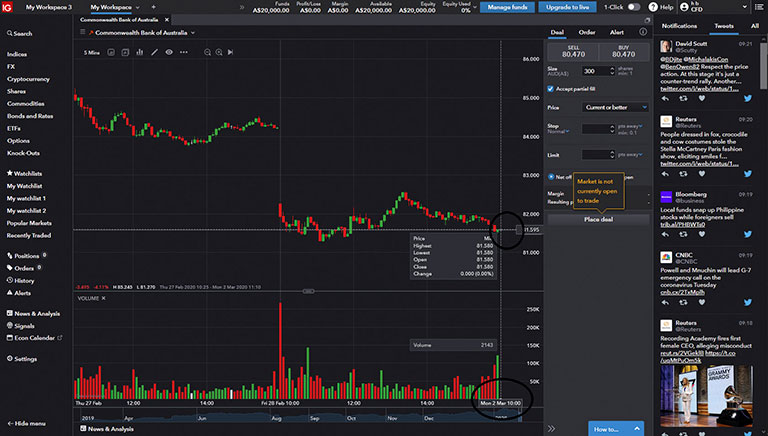Click the IG logo icon
The width and height of the screenshot is (768, 436).
click(7, 7)
